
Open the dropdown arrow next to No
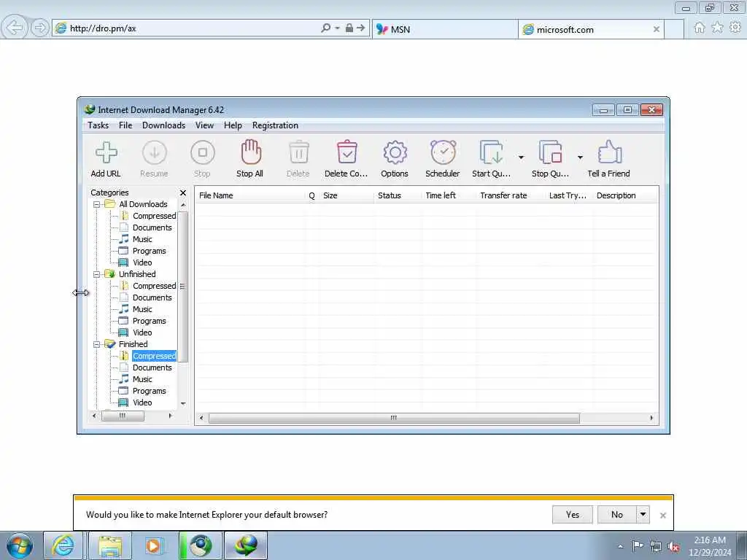pos(643,514)
